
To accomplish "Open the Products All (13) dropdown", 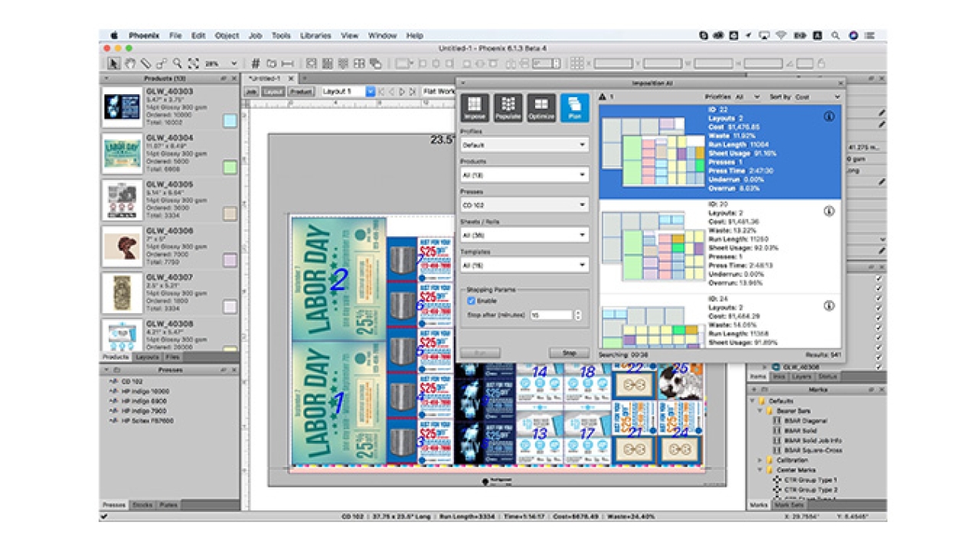I will coord(524,175).
